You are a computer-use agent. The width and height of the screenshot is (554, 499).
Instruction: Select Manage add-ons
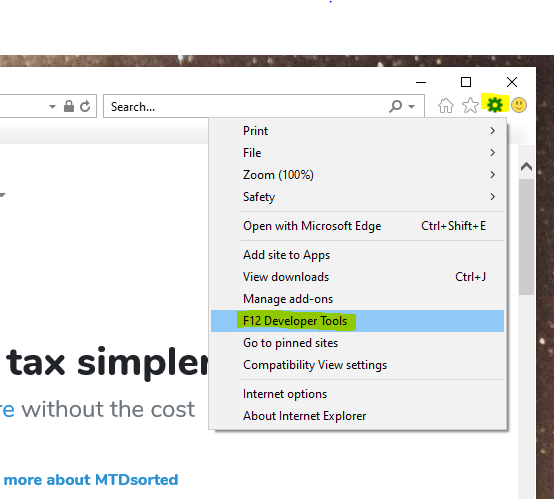tap(357, 299)
